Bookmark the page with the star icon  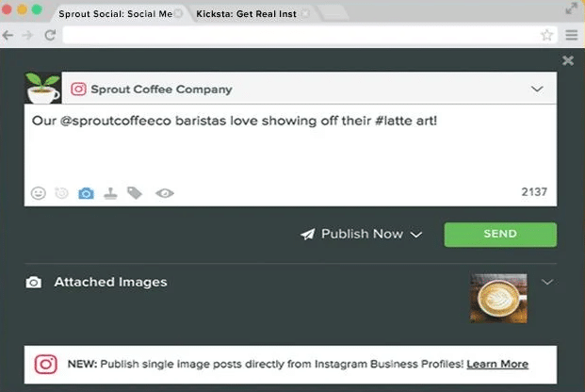[546, 35]
